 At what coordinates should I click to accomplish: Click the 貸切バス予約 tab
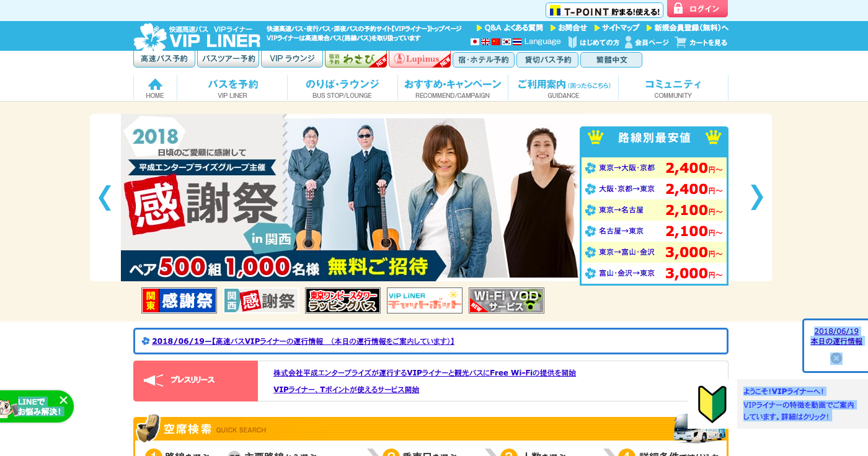click(547, 60)
